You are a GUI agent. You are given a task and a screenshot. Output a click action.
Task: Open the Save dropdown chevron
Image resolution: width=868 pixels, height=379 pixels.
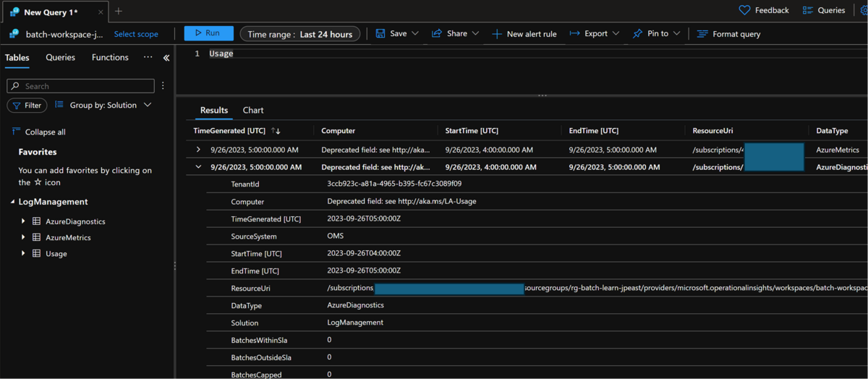click(415, 33)
